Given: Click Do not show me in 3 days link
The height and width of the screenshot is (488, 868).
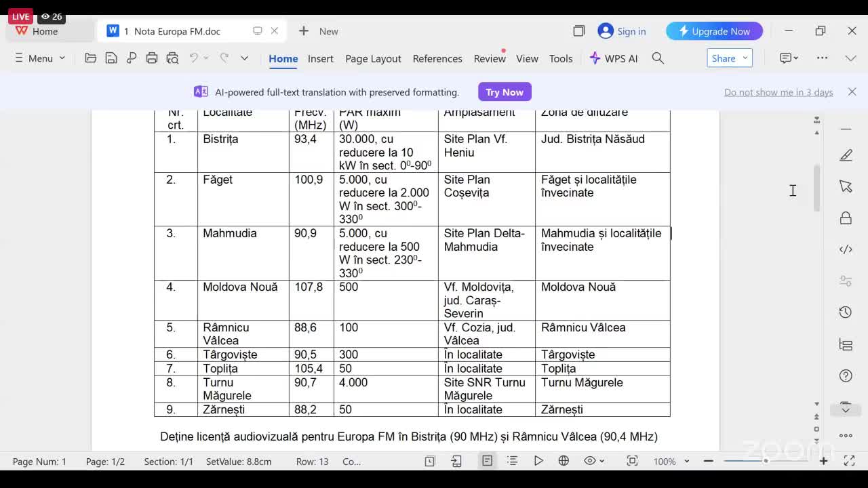Looking at the screenshot, I should point(778,92).
